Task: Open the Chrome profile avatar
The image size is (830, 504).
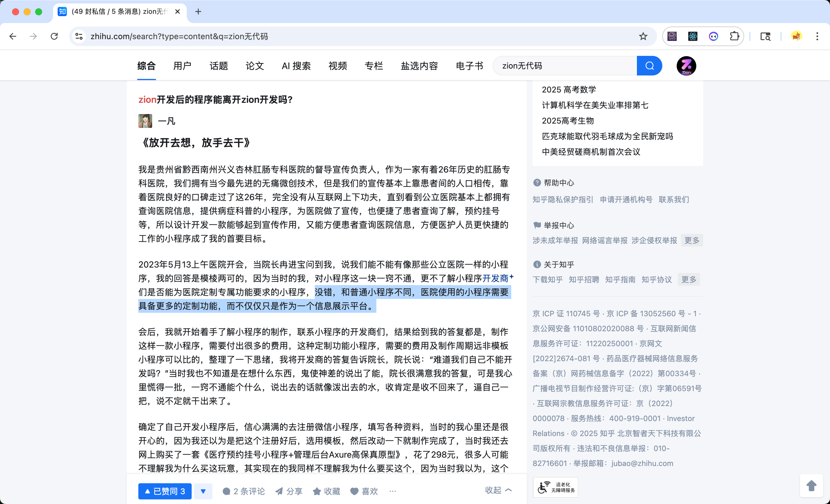Action: pyautogui.click(x=796, y=36)
